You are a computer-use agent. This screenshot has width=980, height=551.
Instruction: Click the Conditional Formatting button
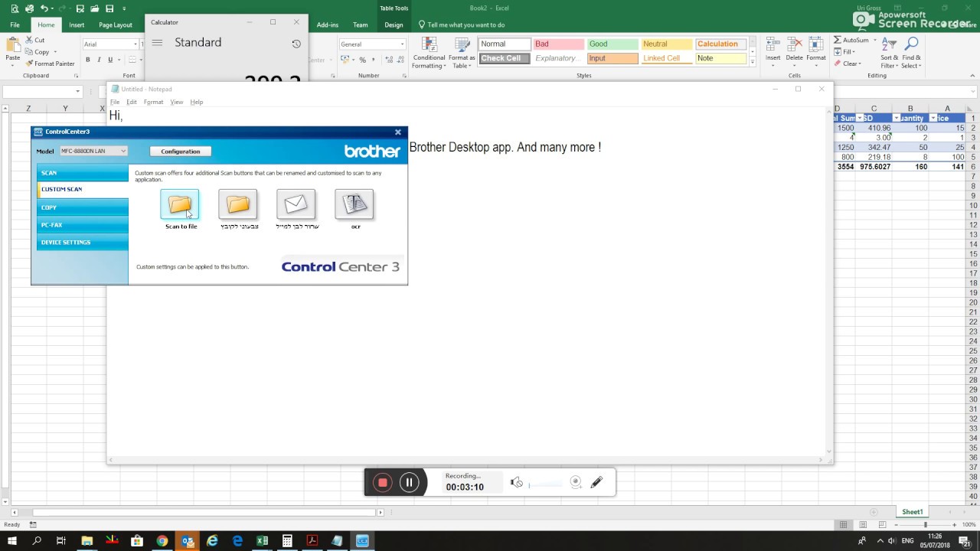[x=429, y=52]
